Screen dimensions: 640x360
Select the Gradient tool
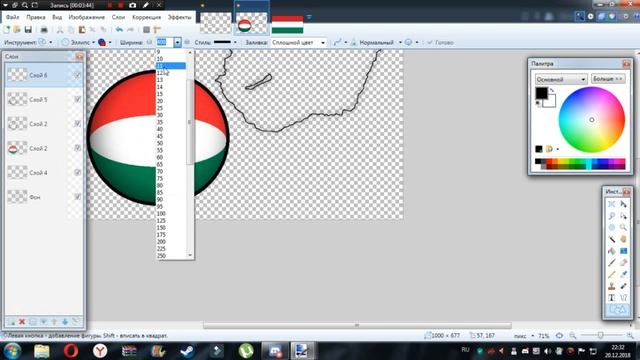pyautogui.click(x=623, y=251)
